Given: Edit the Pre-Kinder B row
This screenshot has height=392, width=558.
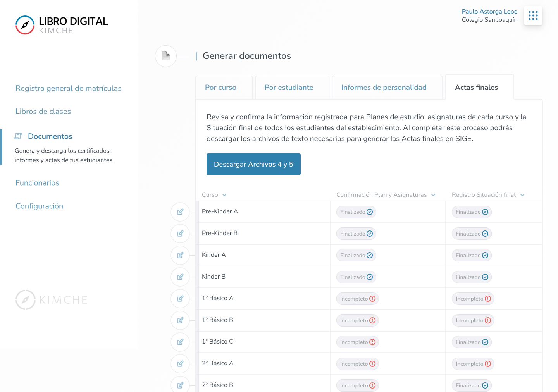Looking at the screenshot, I should [x=180, y=234].
